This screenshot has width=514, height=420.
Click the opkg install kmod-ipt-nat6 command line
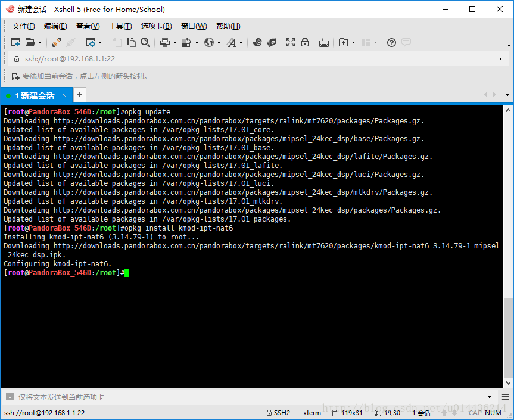179,228
